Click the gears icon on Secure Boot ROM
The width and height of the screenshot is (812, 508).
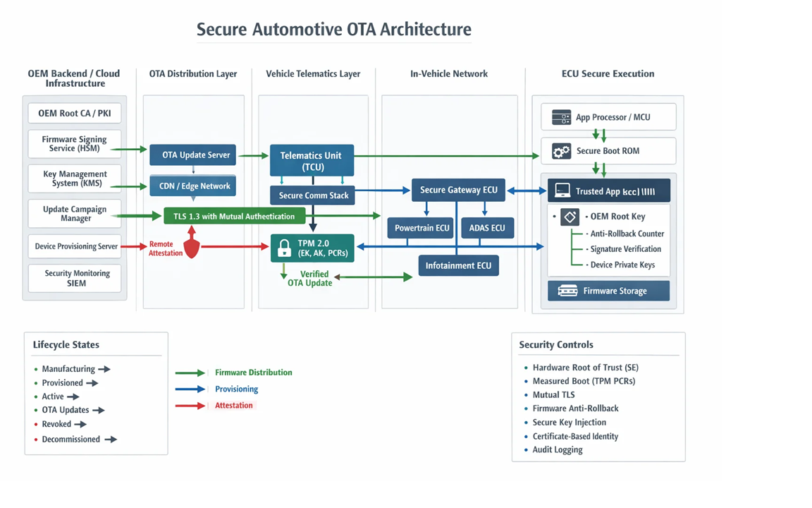coord(562,150)
